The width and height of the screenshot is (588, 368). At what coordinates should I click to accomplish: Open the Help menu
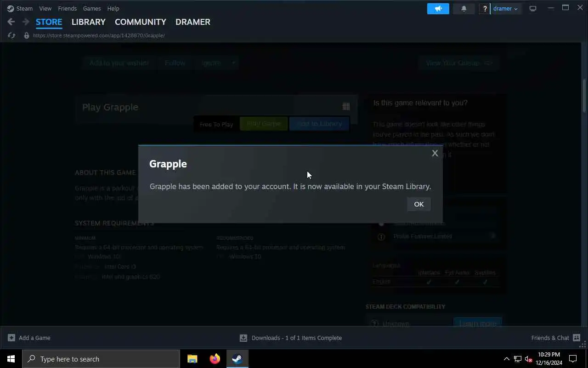[x=113, y=8]
